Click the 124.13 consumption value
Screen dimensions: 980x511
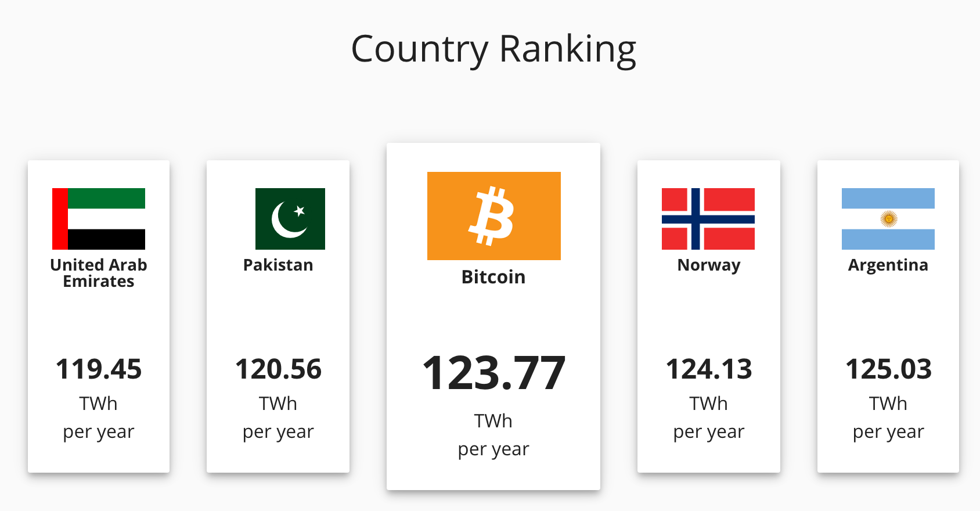pos(709,369)
